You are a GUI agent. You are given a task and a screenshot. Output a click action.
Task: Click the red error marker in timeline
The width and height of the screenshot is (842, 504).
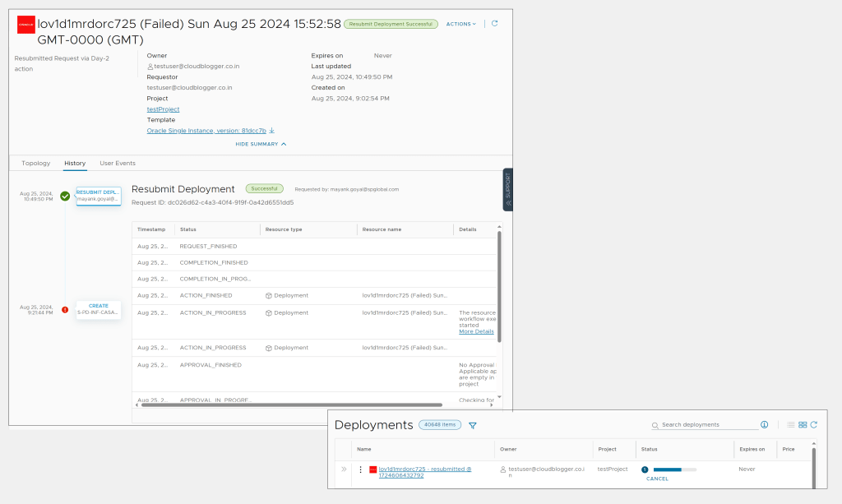[65, 310]
